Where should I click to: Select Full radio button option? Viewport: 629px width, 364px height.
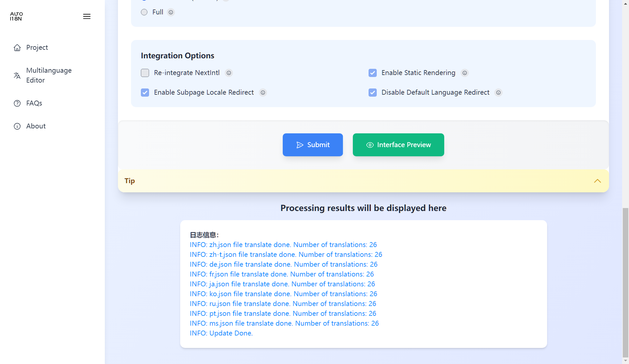[x=144, y=12]
